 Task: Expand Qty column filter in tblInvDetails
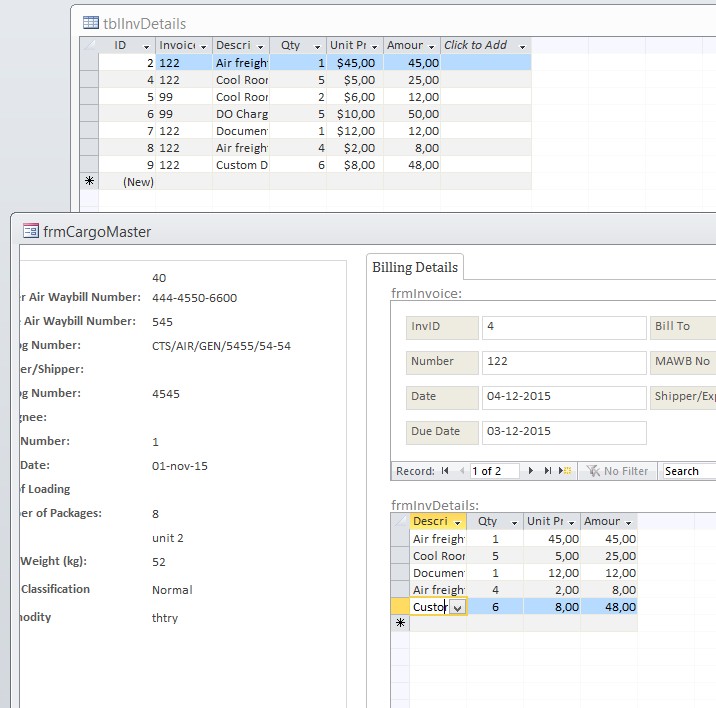319,46
